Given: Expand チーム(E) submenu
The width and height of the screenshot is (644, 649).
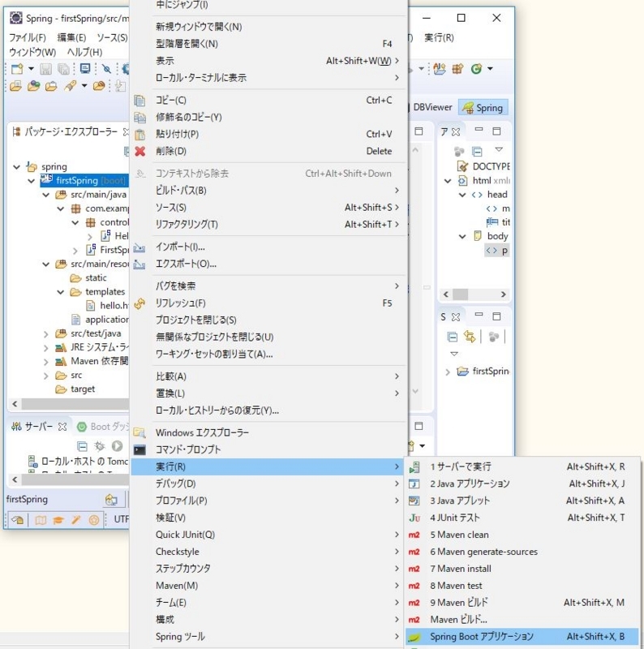Looking at the screenshot, I should 268,602.
